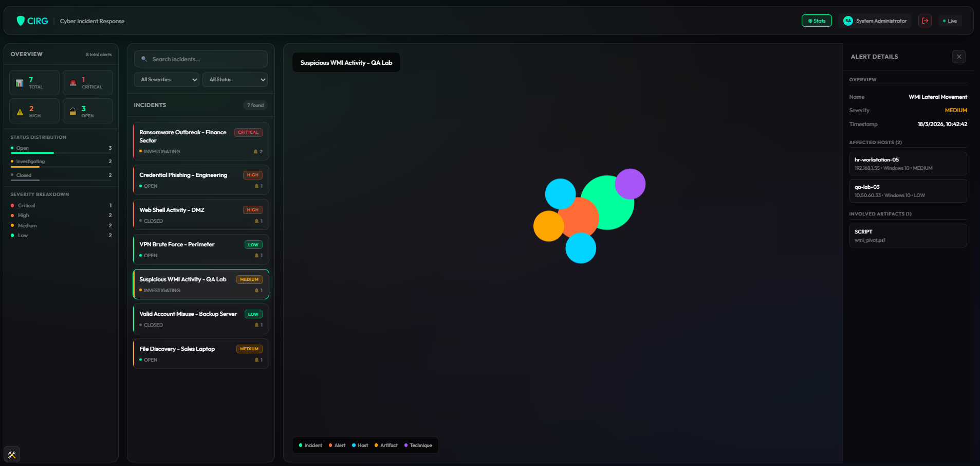980x466 pixels.
Task: Click the CIRG shield logo
Action: click(x=20, y=21)
